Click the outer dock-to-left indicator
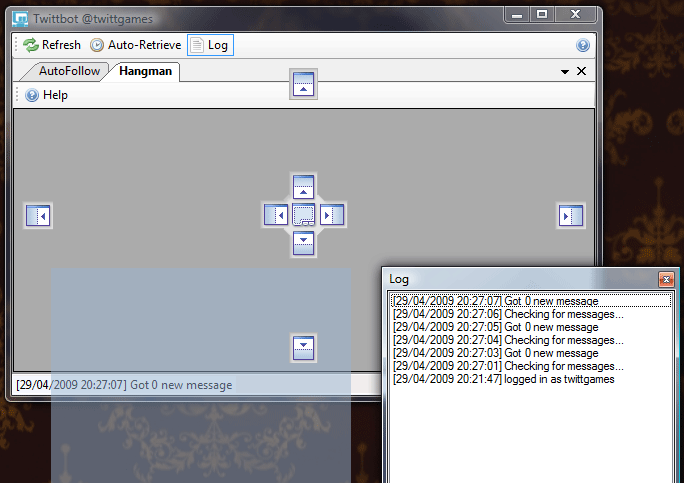This screenshot has width=684, height=483. coord(38,215)
